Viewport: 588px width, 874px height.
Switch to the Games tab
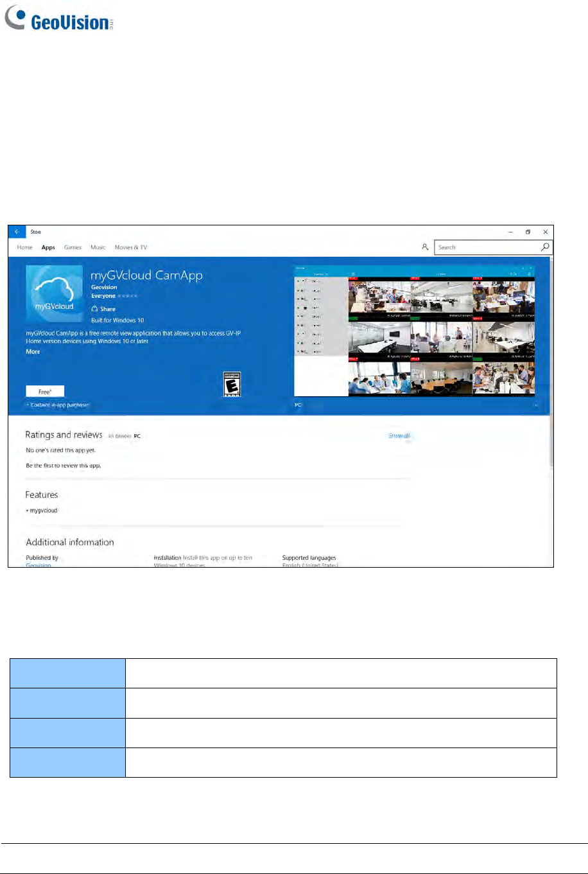73,247
